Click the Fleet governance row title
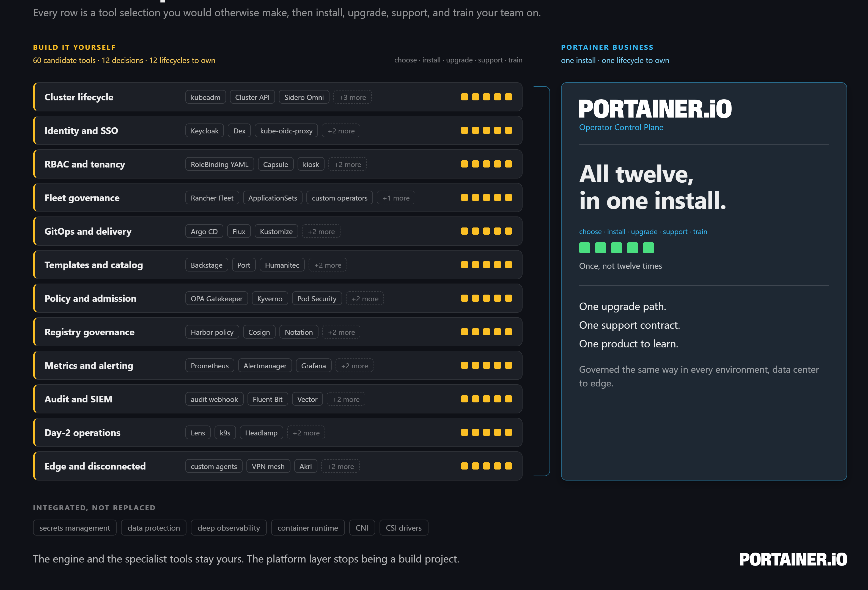The width and height of the screenshot is (868, 590). (x=82, y=198)
